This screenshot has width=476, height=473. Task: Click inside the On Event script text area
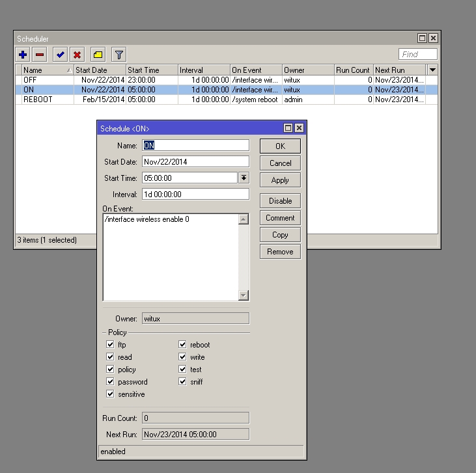[x=171, y=257]
